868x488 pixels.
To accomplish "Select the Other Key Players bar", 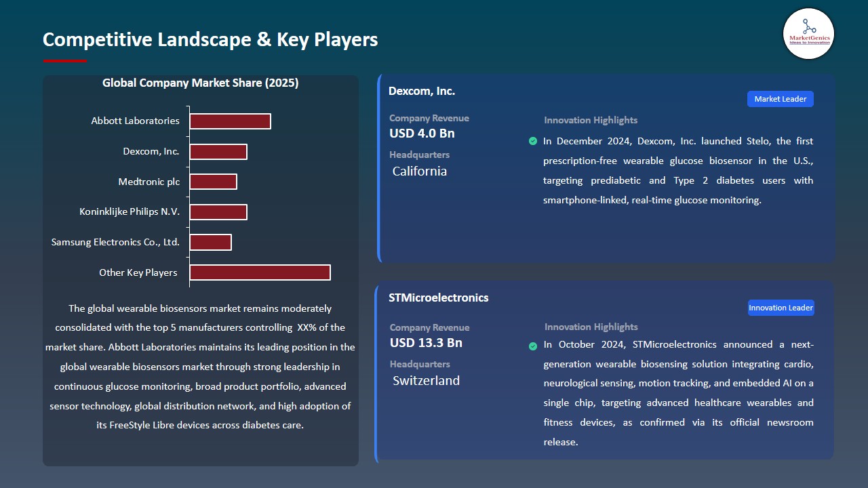I will 260,272.
